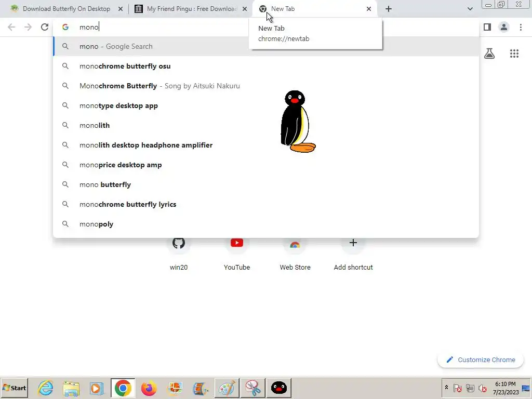
Task: Show hidden system tray icons
Action: pyautogui.click(x=446, y=388)
